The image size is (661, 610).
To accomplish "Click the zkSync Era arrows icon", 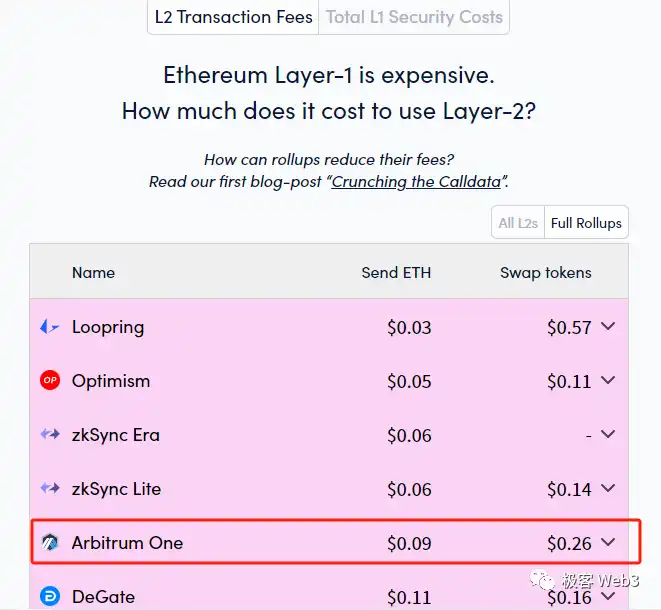I will coord(50,435).
